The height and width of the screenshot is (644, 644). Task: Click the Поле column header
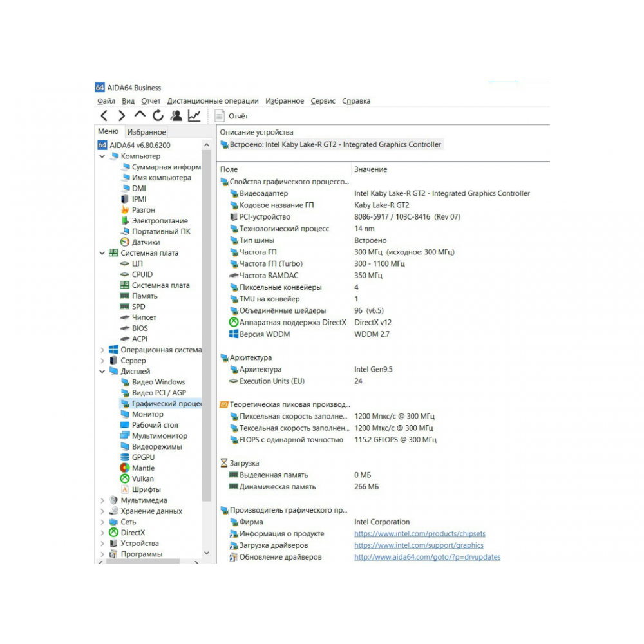tap(229, 169)
